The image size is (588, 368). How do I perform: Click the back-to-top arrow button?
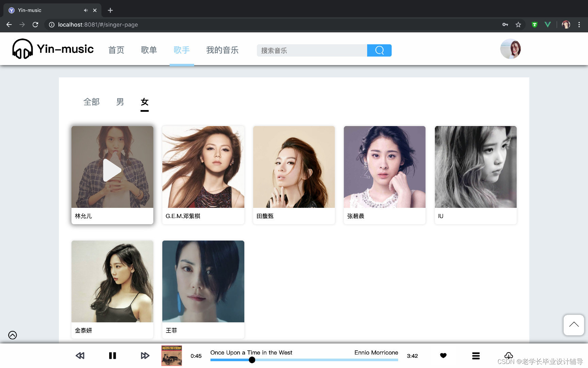pos(573,325)
